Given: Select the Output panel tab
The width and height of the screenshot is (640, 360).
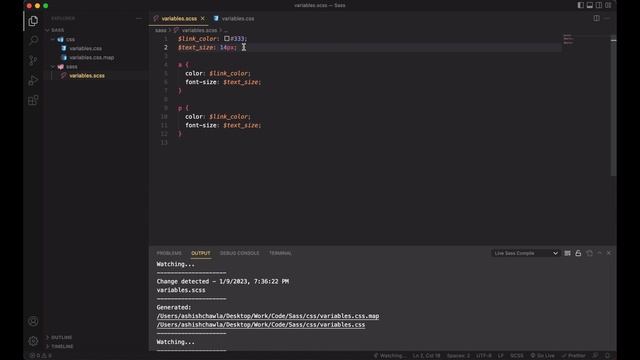Looking at the screenshot, I should click(x=200, y=253).
